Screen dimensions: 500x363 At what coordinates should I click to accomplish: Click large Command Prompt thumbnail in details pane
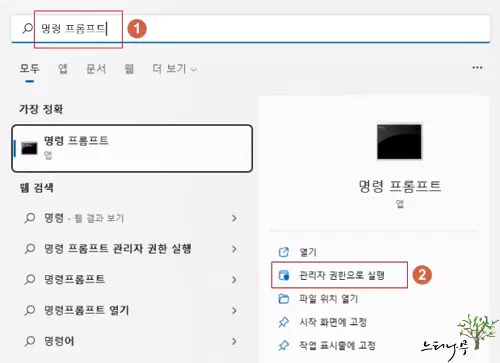pos(399,142)
